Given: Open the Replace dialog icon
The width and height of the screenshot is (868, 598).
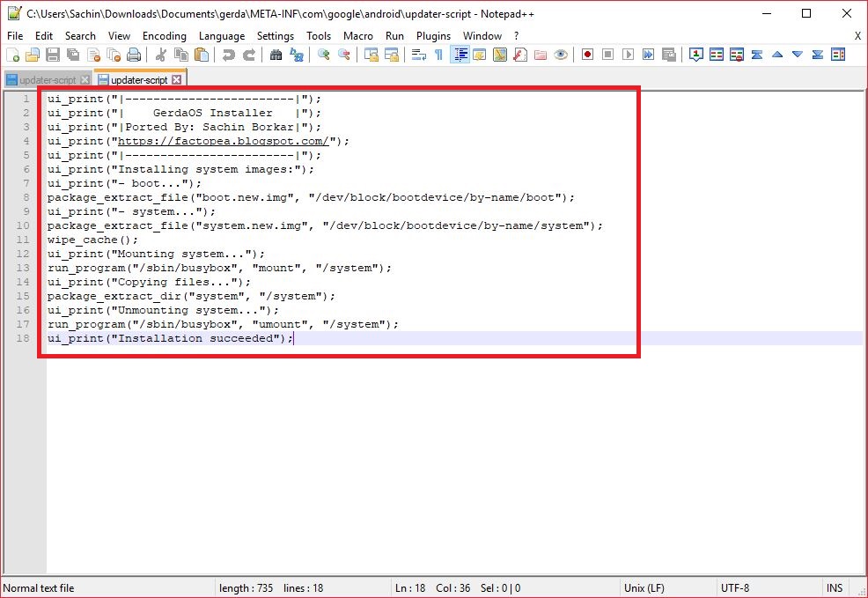Looking at the screenshot, I should [296, 55].
